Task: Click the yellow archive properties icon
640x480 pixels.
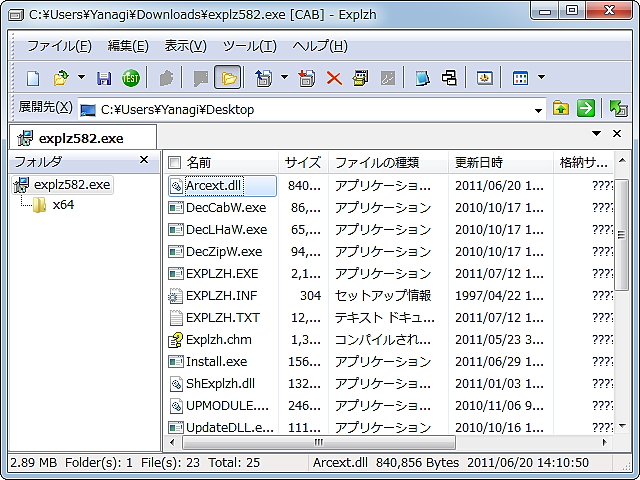Action: click(x=360, y=78)
